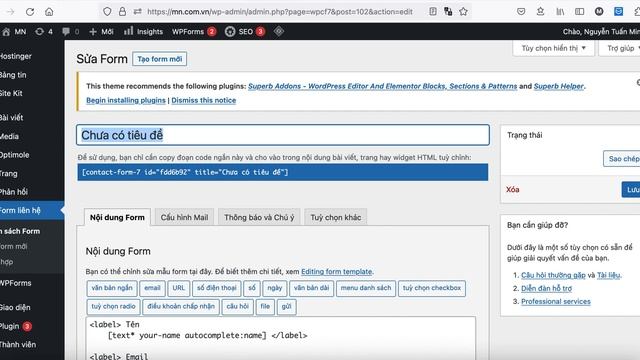Open the Tài liệu documentation link
Image resolution: width=640 pixels, height=360 pixels.
[609, 275]
